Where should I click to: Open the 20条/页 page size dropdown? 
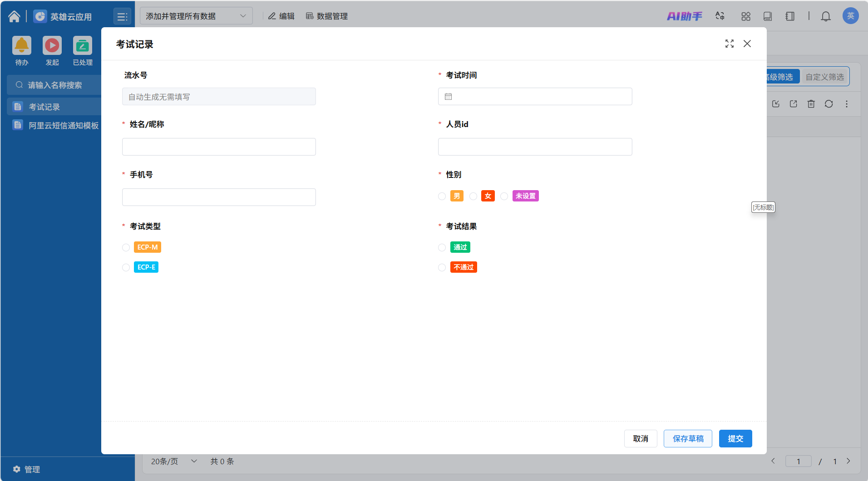coord(174,461)
